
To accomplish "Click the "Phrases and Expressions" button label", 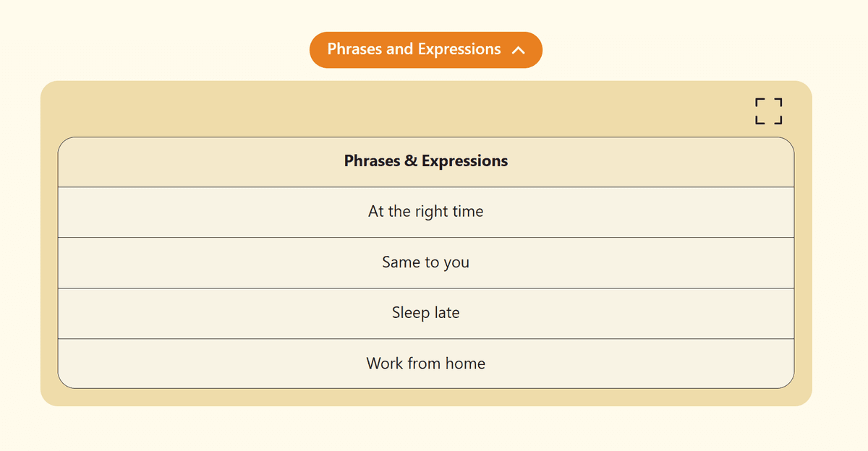I will tap(414, 49).
